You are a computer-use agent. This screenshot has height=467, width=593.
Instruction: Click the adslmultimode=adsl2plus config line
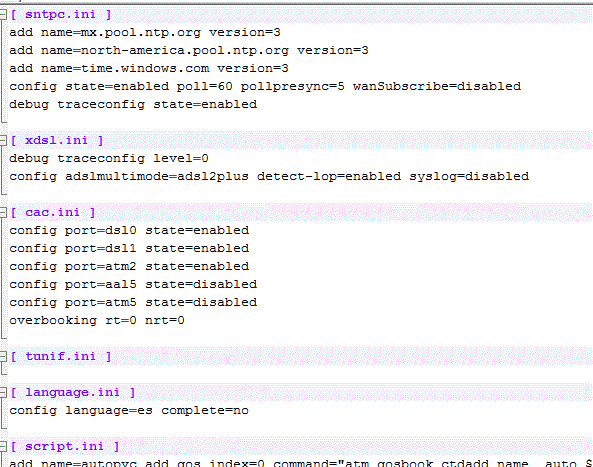(x=269, y=177)
